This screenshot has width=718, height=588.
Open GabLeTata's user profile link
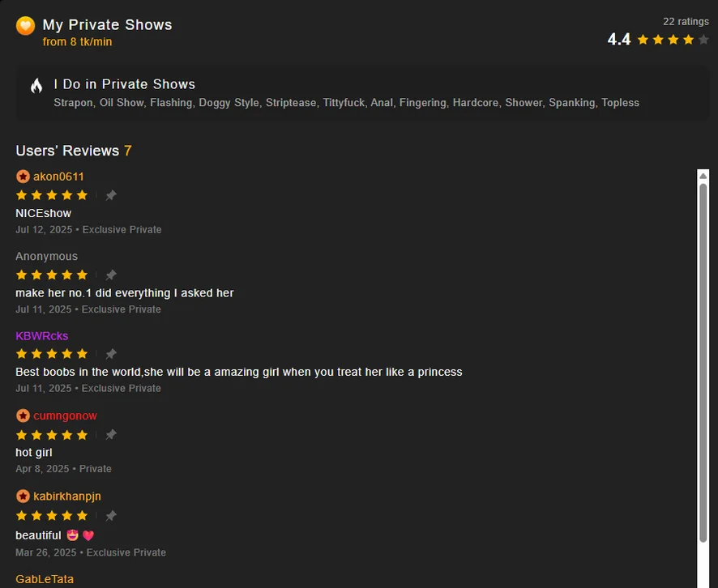(45, 580)
